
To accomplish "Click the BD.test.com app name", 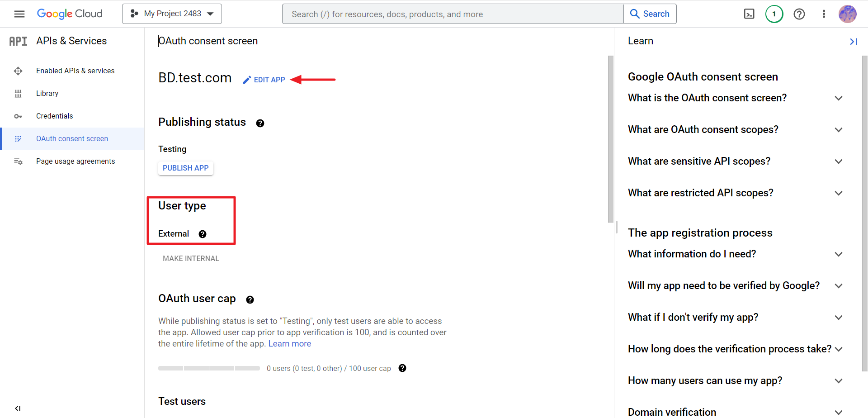I will [195, 78].
